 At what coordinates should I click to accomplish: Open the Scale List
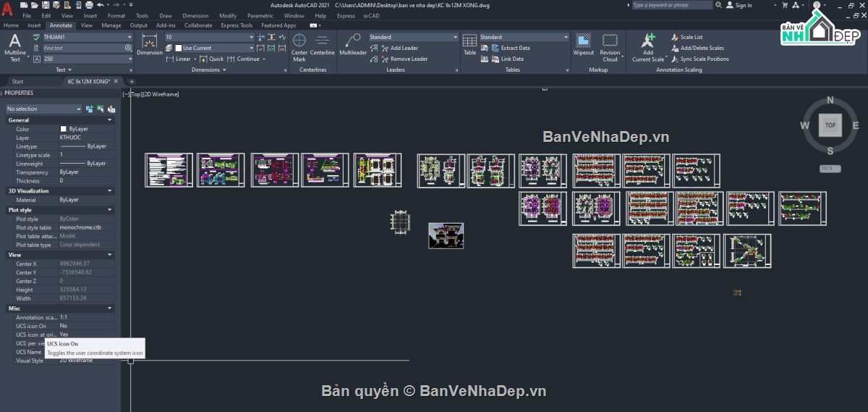pos(686,37)
